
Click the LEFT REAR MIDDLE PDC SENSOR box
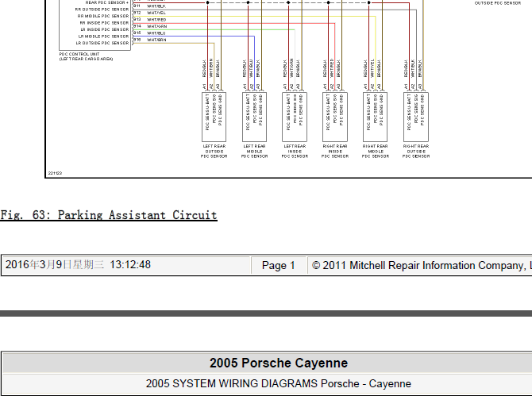pos(254,117)
